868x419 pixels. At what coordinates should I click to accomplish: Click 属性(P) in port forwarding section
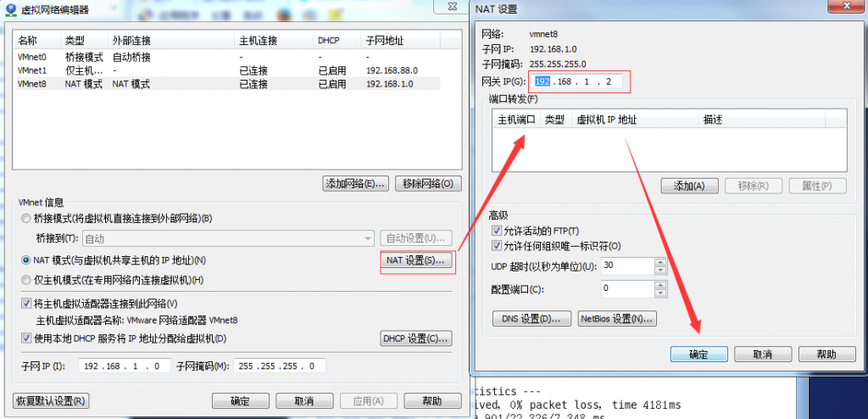point(818,186)
